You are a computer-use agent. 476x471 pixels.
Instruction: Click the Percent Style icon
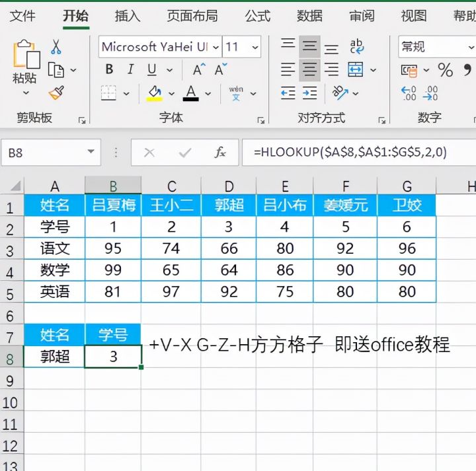(445, 70)
